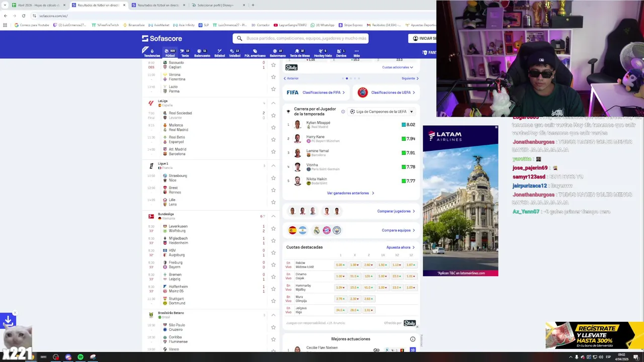Click the download icon at bottom left
Image resolution: width=644 pixels, height=362 pixels.
click(x=8, y=320)
